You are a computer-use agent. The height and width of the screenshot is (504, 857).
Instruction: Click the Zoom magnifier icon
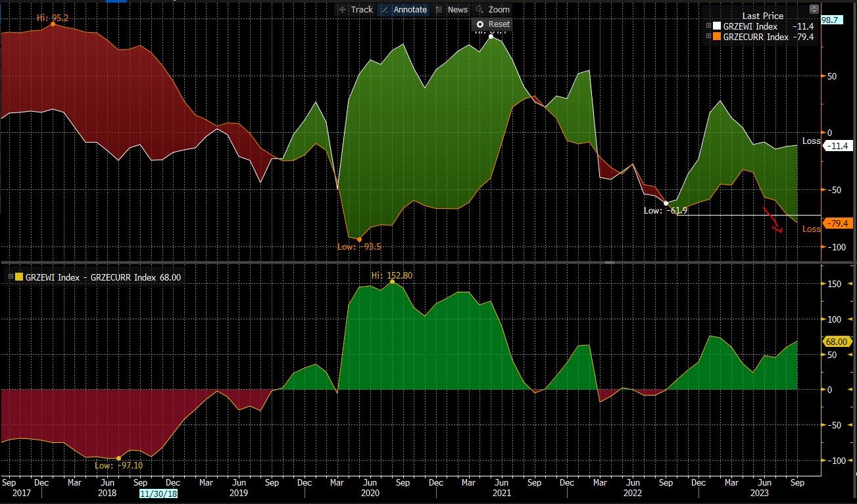coord(479,10)
